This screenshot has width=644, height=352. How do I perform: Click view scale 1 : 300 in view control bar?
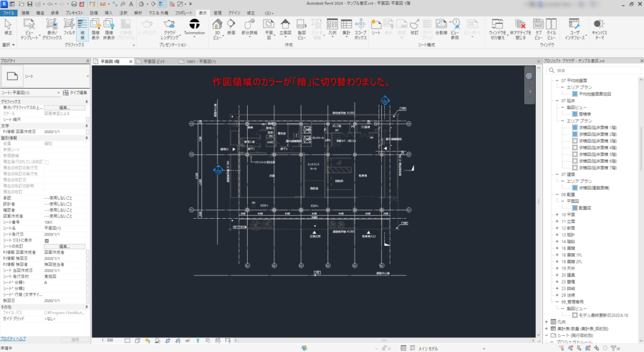[x=108, y=341]
